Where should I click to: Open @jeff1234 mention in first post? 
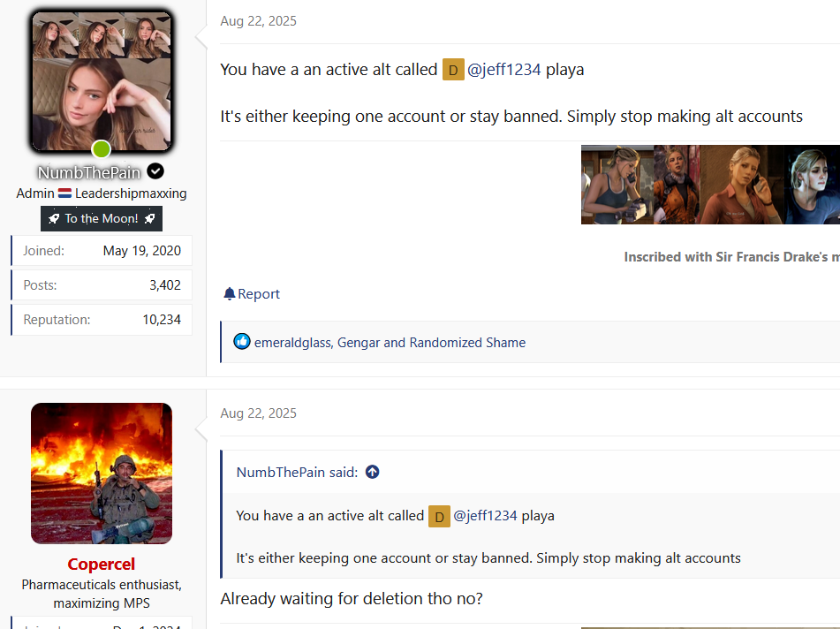pyautogui.click(x=503, y=70)
